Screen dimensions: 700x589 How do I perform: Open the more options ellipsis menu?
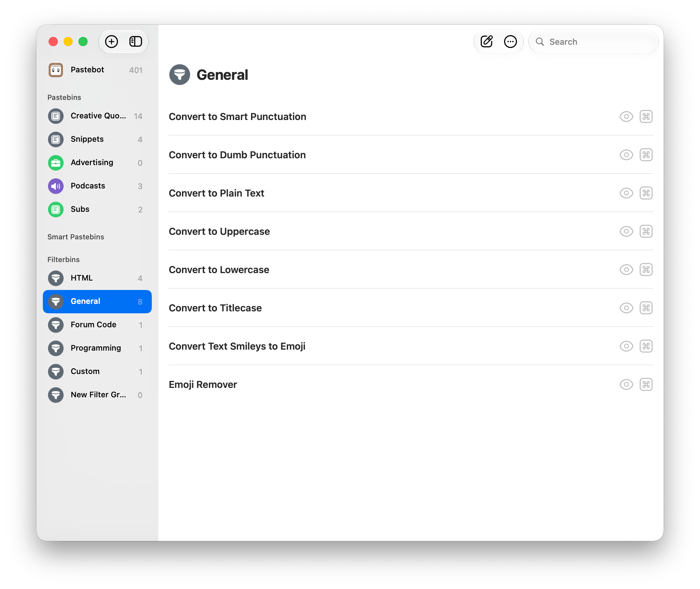[x=510, y=42]
